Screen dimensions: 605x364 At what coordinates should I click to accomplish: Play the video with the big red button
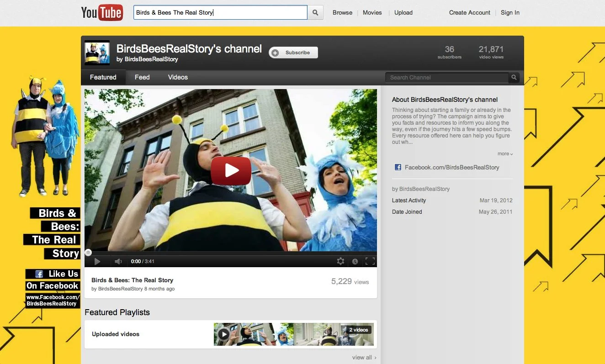(231, 171)
